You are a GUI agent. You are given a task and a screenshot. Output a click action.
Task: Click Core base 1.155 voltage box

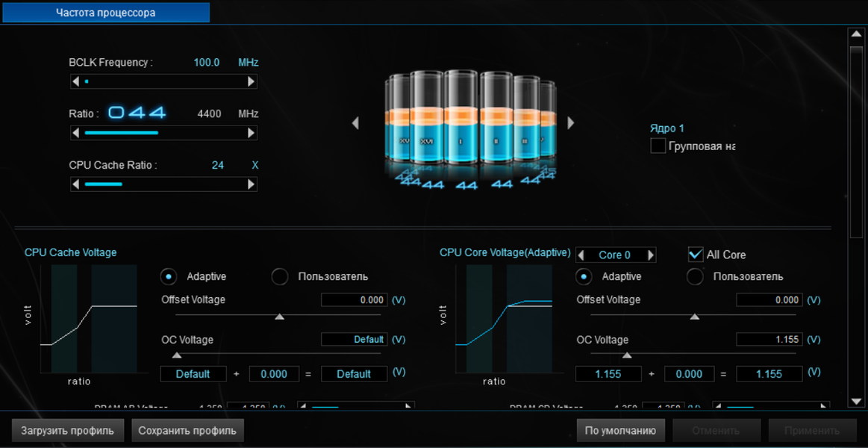608,374
